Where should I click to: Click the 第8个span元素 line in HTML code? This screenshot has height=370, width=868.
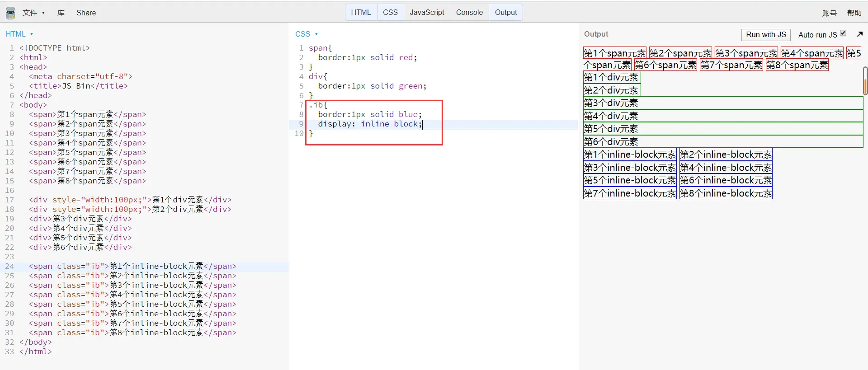[87, 181]
